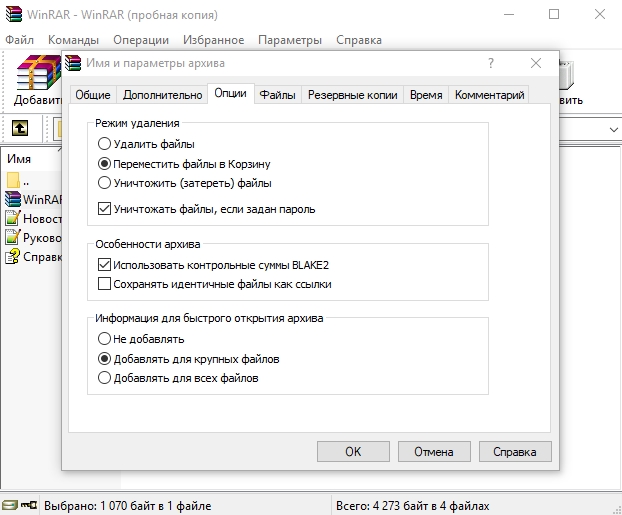This screenshot has height=515, width=622.
Task: Maximize the WinRAR main window
Action: click(554, 15)
